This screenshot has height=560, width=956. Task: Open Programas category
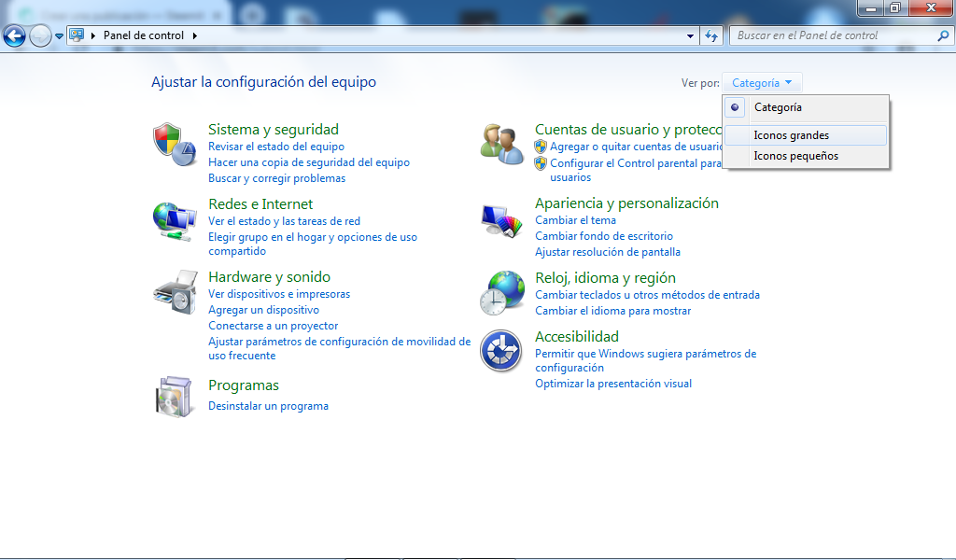click(x=244, y=385)
